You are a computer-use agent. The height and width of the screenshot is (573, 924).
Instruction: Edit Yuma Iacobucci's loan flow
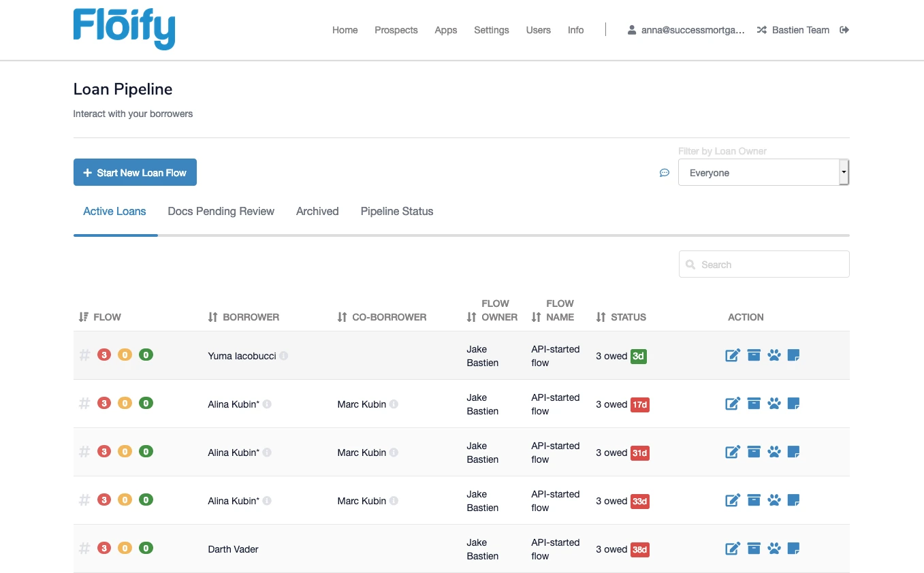[x=733, y=355]
